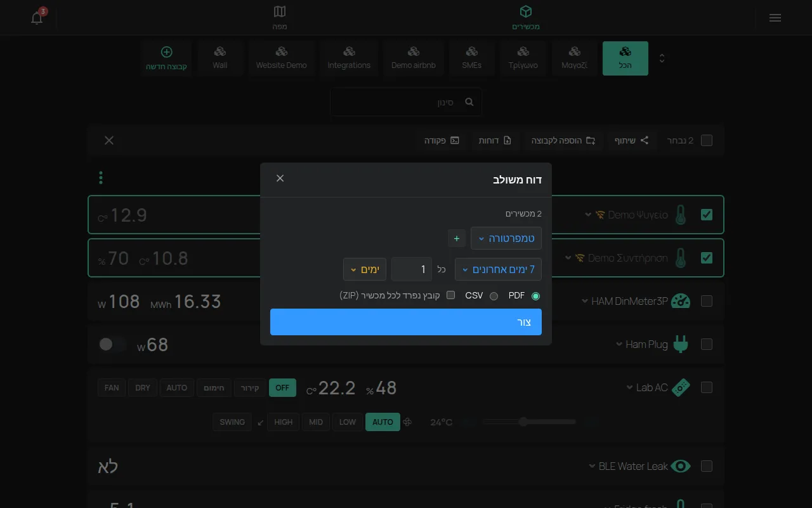The width and height of the screenshot is (812, 508).
Task: Click the BLE Water Leak eye icon
Action: (681, 466)
